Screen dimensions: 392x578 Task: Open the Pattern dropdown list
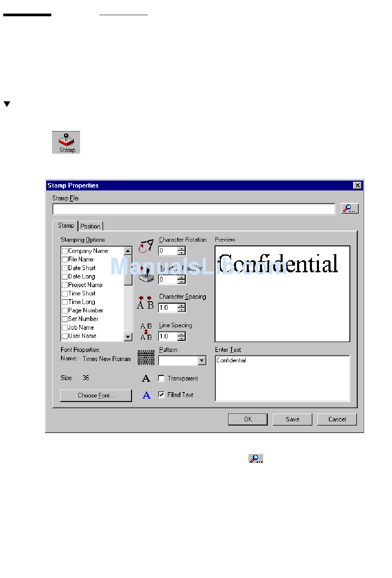(202, 361)
